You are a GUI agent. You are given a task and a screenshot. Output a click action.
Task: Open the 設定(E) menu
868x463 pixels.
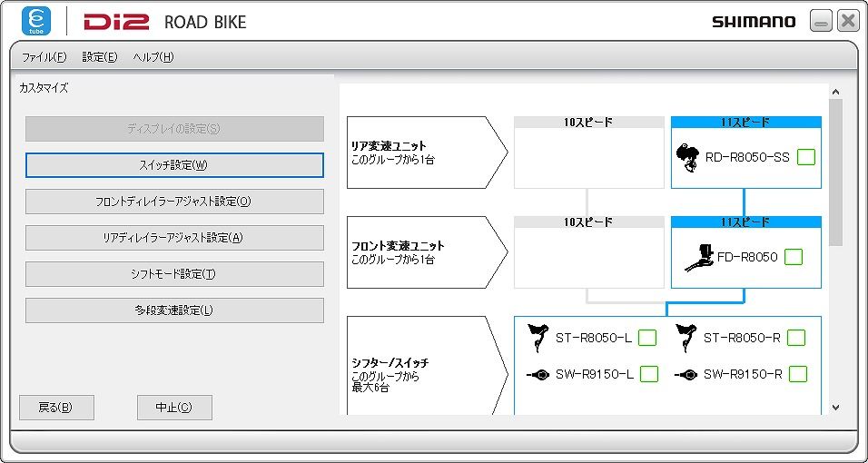100,57
